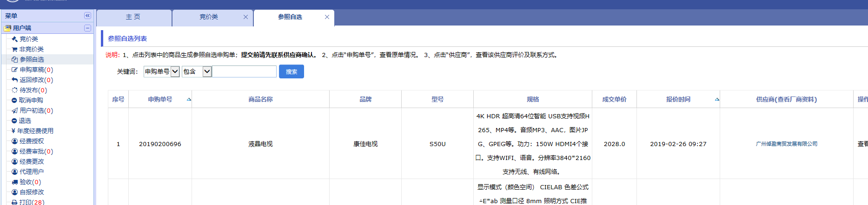Open the 申购单号 keyword field dropdown

[175, 71]
